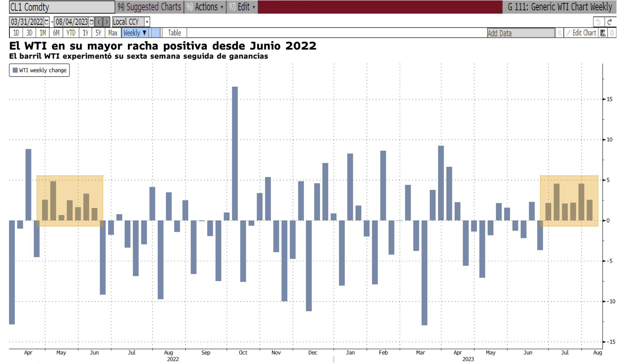Click the Dec label on the x-axis
The width and height of the screenshot is (632, 364).
tap(313, 353)
